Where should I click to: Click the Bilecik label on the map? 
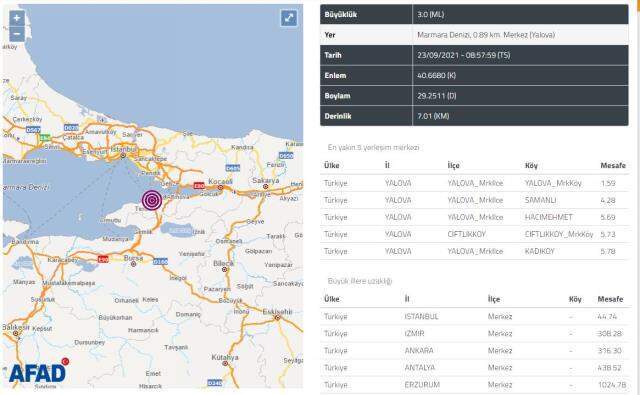click(223, 264)
